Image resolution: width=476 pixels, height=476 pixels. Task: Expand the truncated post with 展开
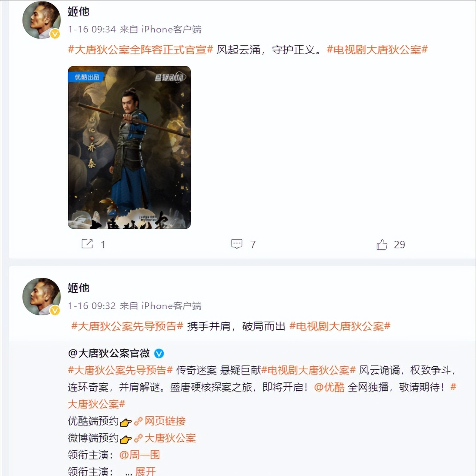146,471
